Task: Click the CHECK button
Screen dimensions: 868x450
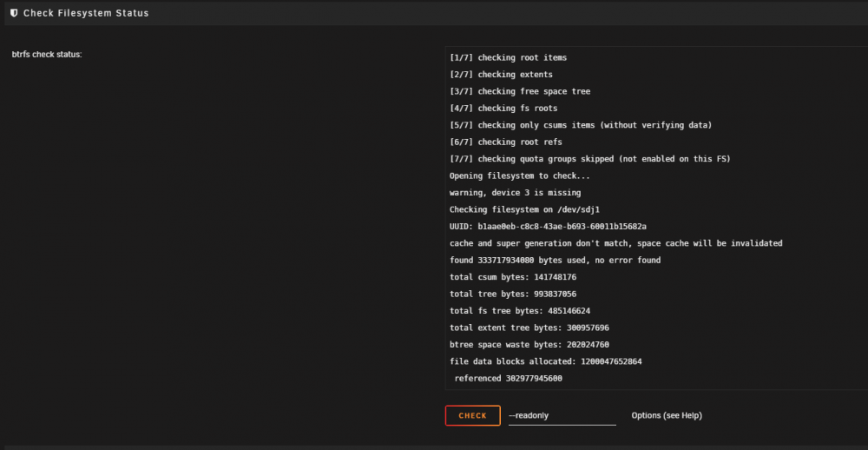Action: click(473, 415)
